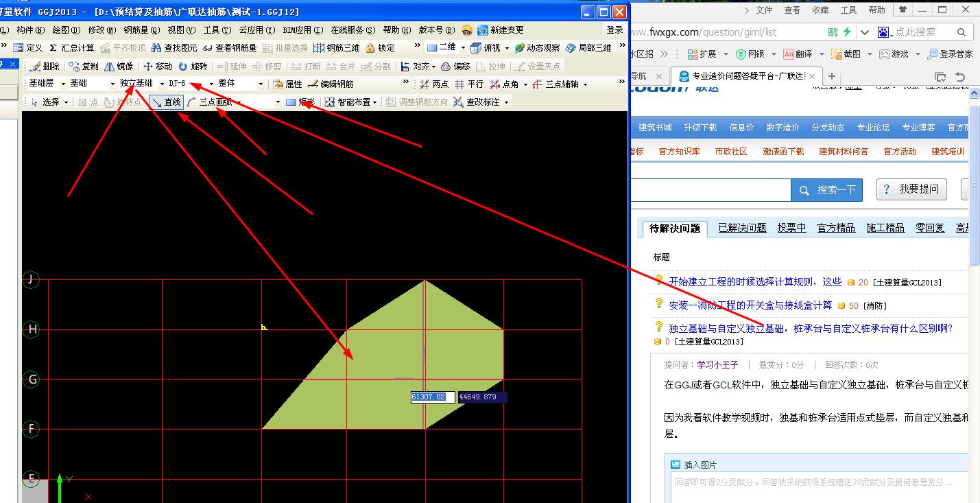Select 矩形 rectangle drawing tool
The image size is (980, 503).
pos(300,102)
